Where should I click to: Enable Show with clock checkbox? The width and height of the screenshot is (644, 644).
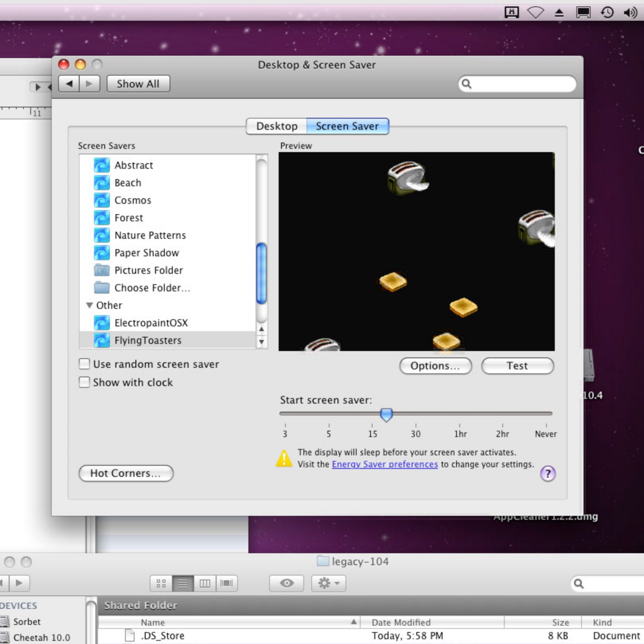(x=85, y=382)
